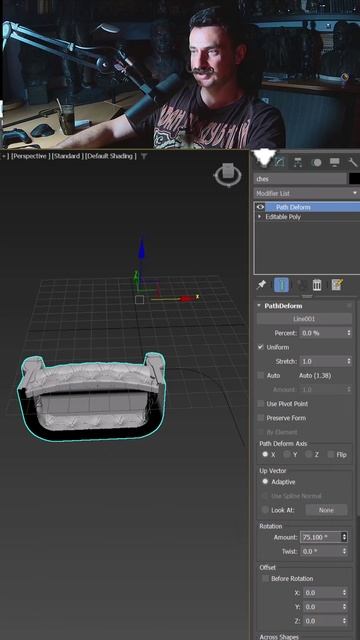Click Offset Y spinner arrows
Viewport: 360px width, 640px height.
click(x=344, y=607)
